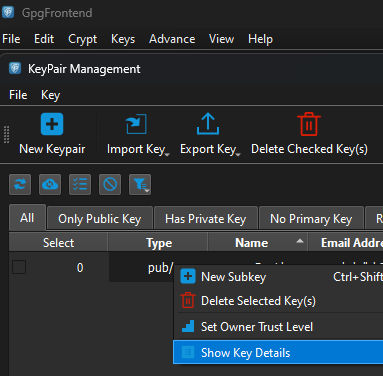383x376 pixels.
Task: Open the Key menu in KeyPair Management
Action: [50, 95]
